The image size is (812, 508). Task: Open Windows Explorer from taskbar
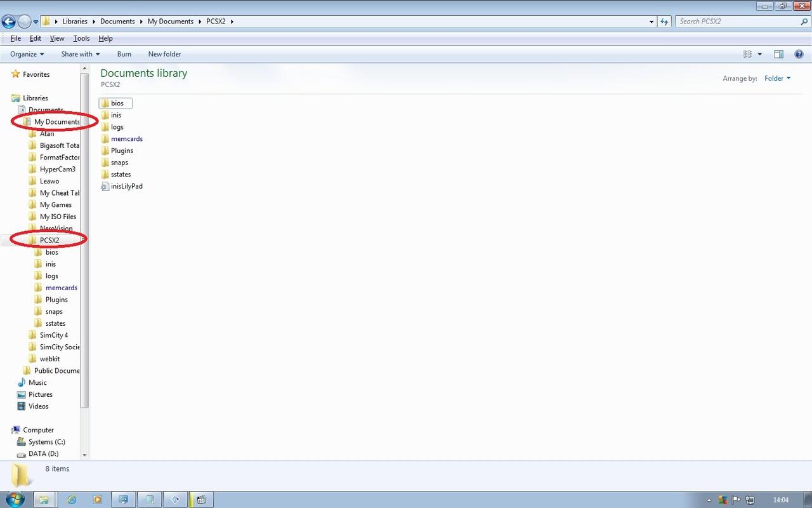pos(44,500)
